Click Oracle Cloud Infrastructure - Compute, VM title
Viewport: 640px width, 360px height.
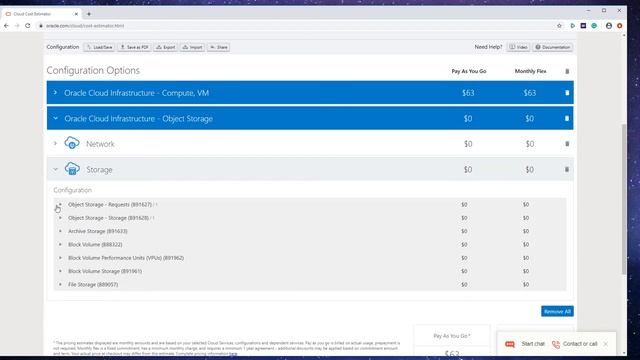[136, 93]
